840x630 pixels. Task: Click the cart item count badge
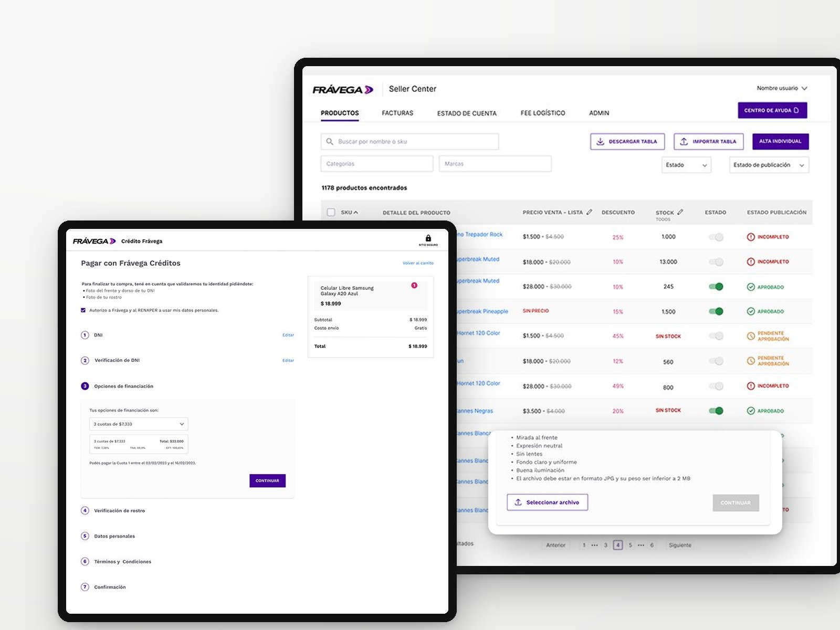click(414, 286)
